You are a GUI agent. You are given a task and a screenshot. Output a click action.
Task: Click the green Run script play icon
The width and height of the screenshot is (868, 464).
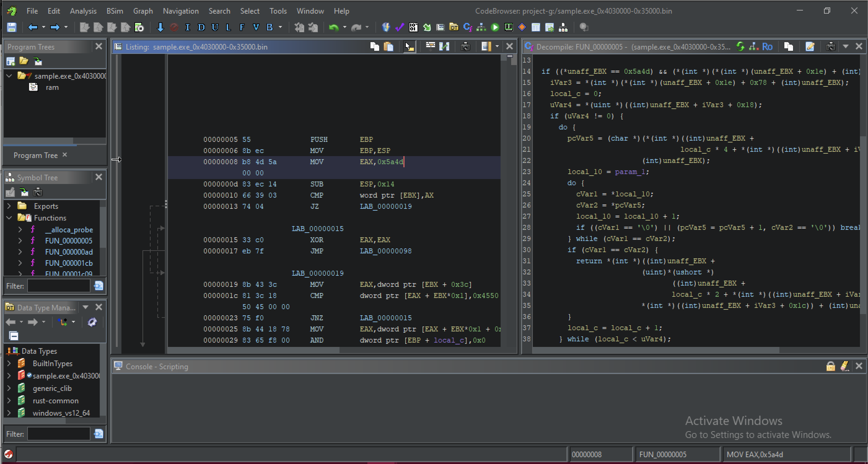[495, 27]
